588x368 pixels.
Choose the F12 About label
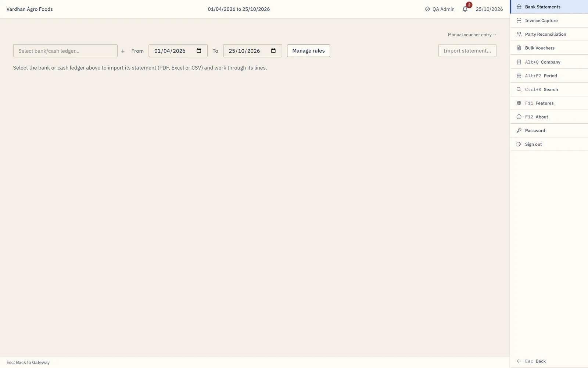[x=536, y=117]
